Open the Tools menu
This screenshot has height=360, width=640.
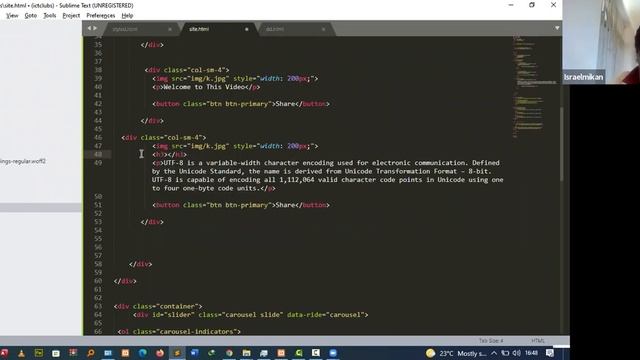[49, 16]
